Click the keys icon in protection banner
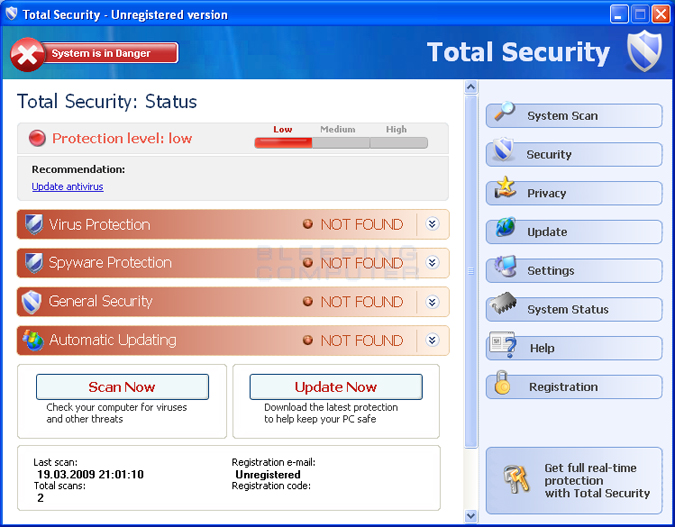Image resolution: width=675 pixels, height=527 pixels. (516, 479)
